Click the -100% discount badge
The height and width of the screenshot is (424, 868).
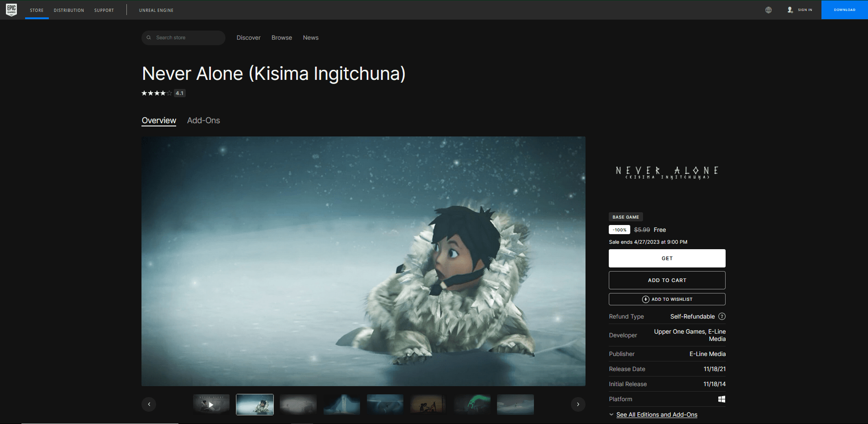click(619, 230)
